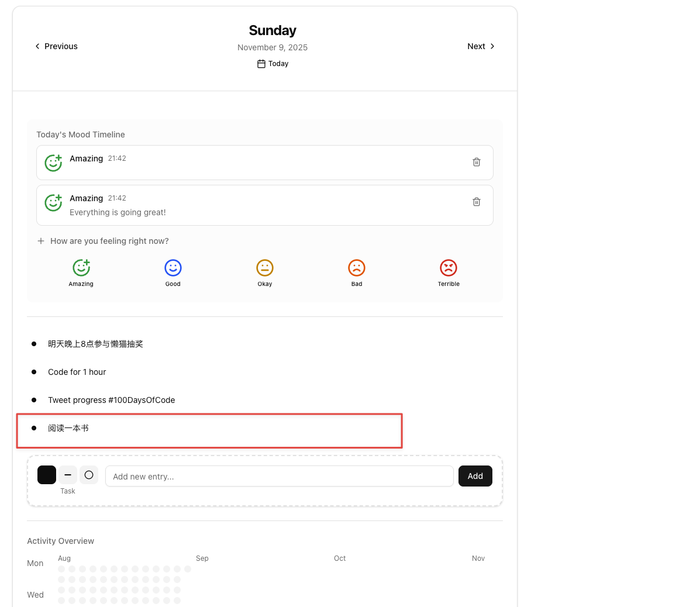Switch entry type to the dash note
This screenshot has width=700, height=607.
(x=68, y=475)
